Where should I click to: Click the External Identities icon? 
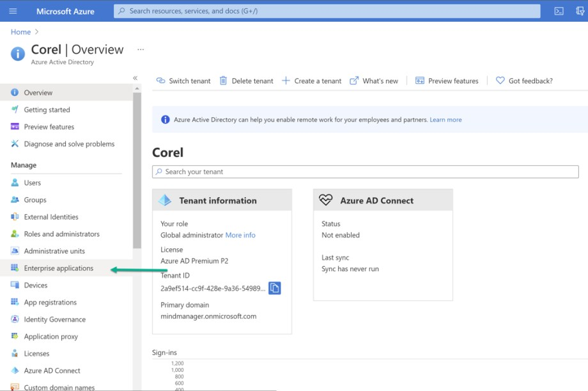15,217
